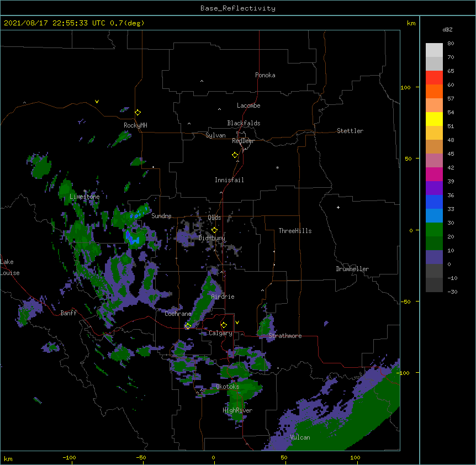Click the dBZ legend heading
The width and height of the screenshot is (476, 465).
(x=447, y=29)
